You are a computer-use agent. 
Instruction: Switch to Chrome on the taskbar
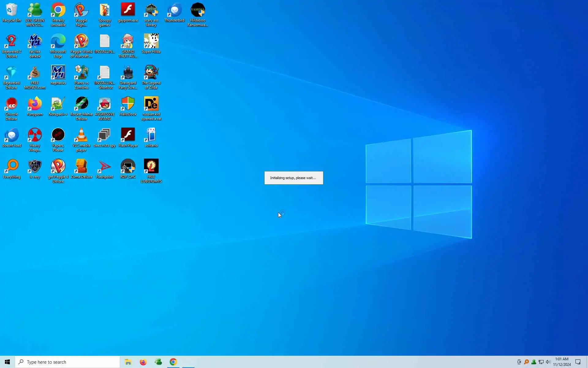[173, 362]
